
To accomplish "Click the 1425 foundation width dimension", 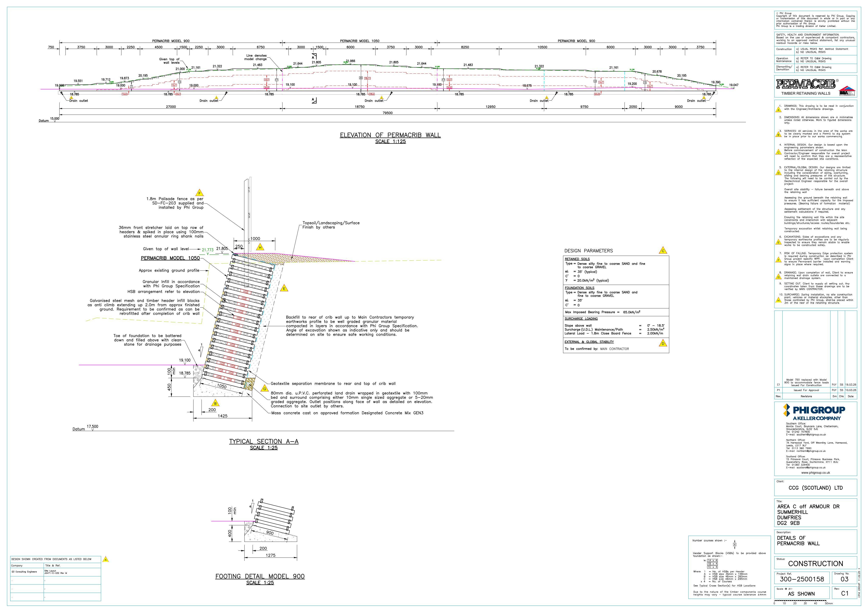I will pos(222,416).
